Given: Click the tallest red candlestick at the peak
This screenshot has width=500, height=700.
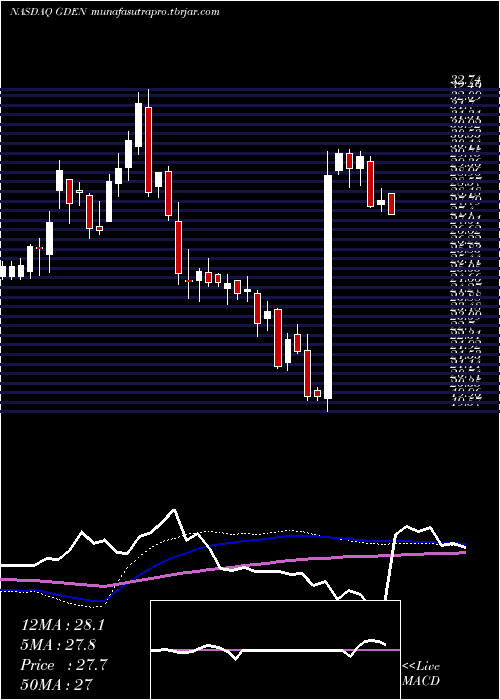Looking at the screenshot, I should 148,150.
